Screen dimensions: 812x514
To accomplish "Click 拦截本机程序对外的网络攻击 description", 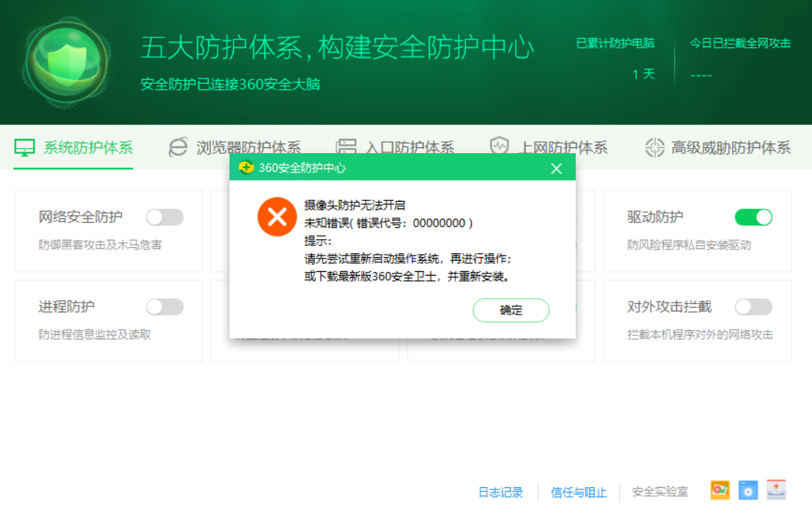I will (700, 335).
